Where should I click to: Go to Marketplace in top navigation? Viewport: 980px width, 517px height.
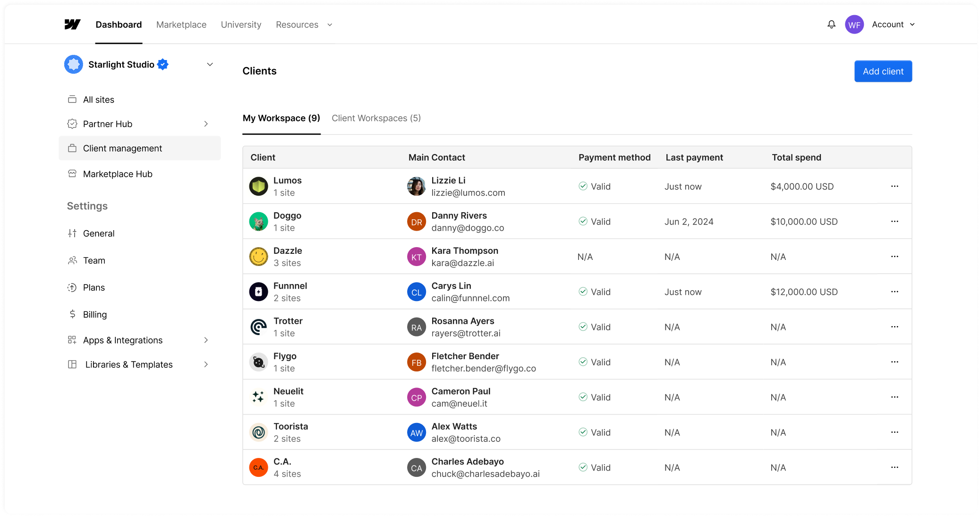[181, 25]
